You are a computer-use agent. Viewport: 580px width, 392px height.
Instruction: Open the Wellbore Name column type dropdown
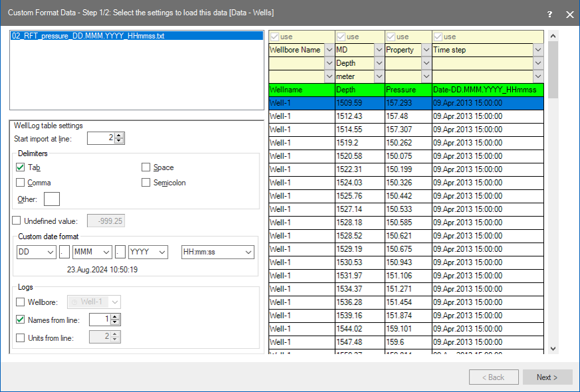coord(329,50)
